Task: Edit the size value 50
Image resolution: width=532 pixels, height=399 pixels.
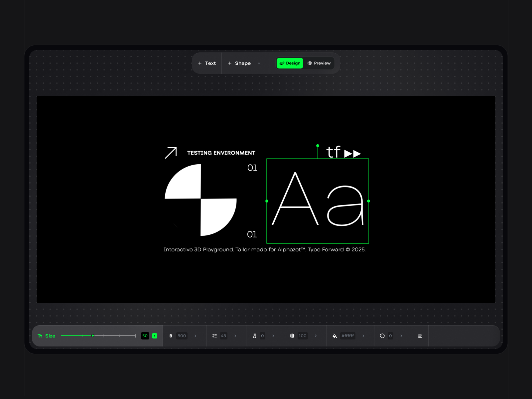Action: (145, 336)
